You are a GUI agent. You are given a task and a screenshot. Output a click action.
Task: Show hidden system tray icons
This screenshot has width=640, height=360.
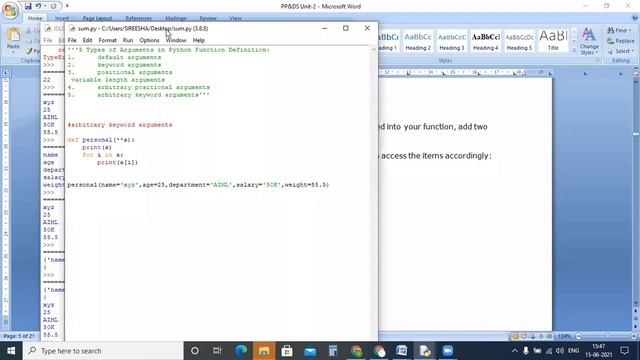tap(515, 351)
